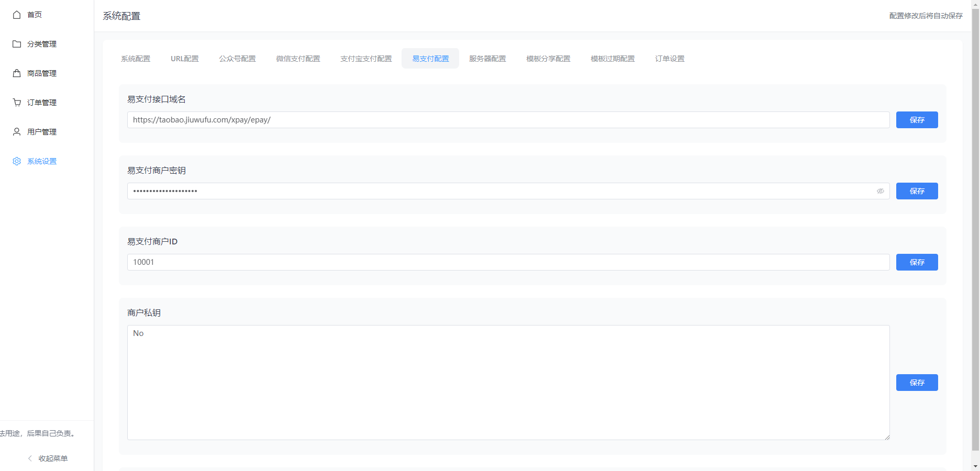This screenshot has width=980, height=471.
Task: Click the 易支付商户密钥 save button
Action: click(917, 191)
